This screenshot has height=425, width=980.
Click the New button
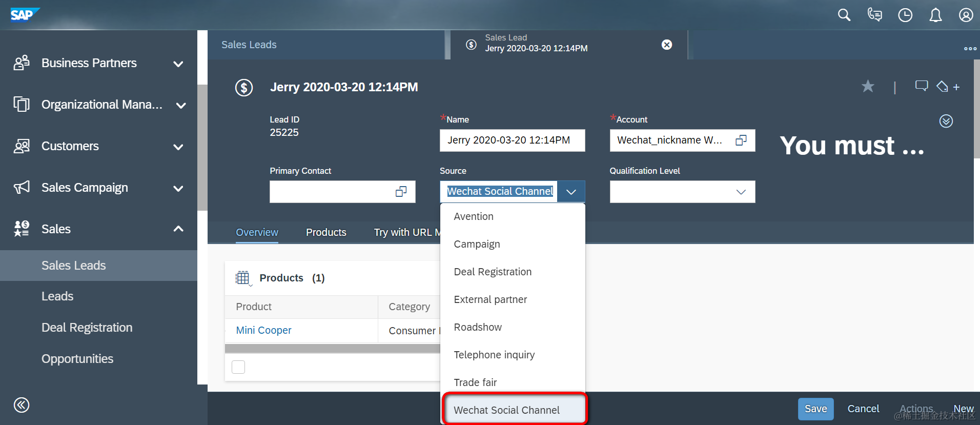pyautogui.click(x=964, y=409)
